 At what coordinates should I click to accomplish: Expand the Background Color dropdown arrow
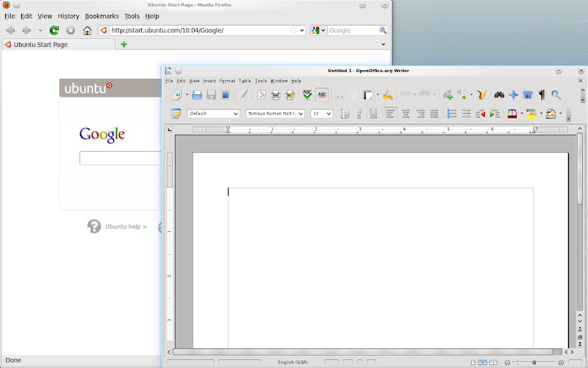click(x=560, y=113)
